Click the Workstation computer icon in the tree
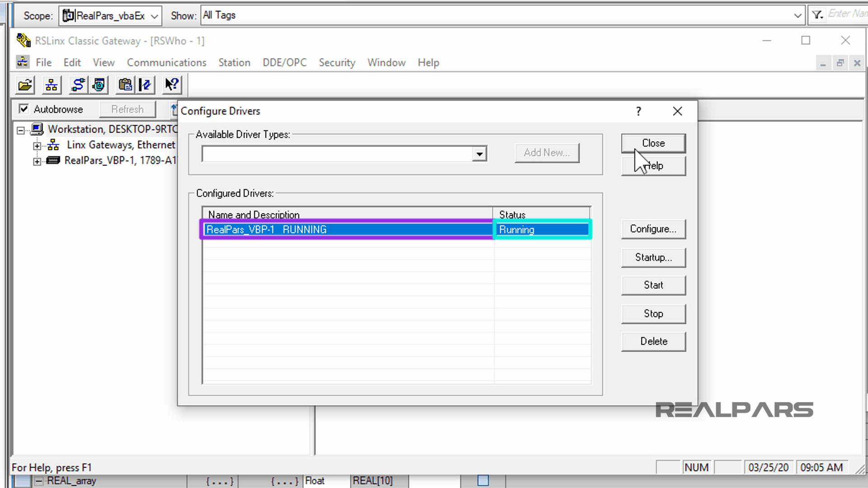 (x=38, y=129)
